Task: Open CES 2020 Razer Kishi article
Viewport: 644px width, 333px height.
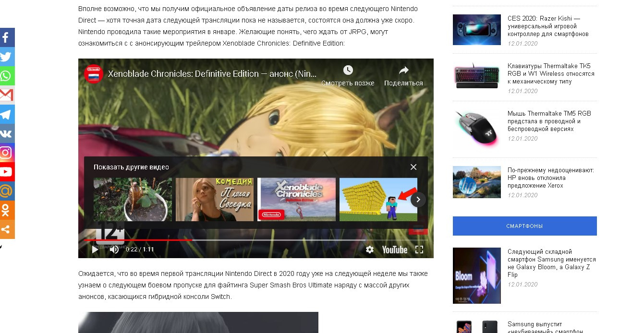Action: coord(548,26)
